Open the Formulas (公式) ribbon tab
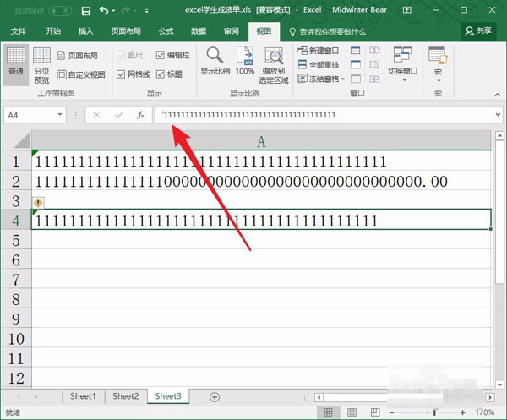 click(x=166, y=31)
